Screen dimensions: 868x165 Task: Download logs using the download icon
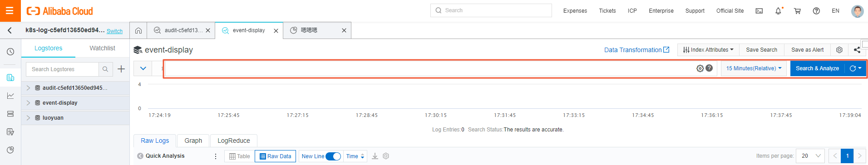click(x=375, y=156)
